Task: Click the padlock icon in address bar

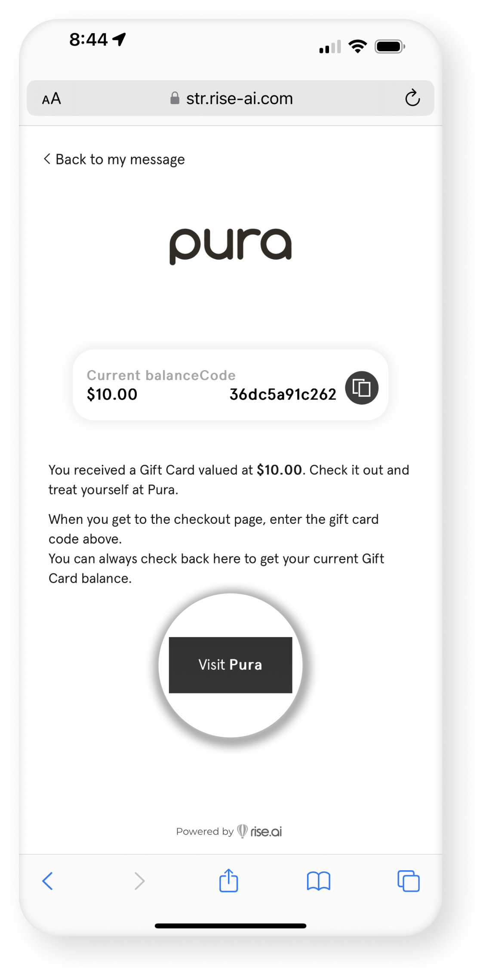Action: point(175,98)
